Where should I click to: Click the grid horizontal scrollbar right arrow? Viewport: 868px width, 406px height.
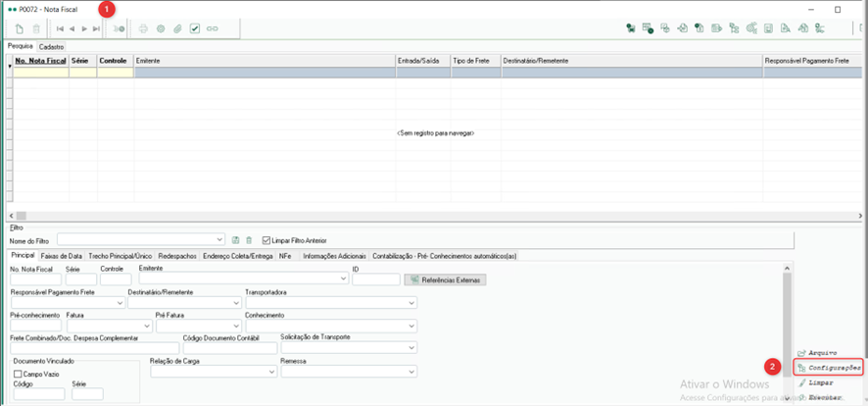pyautogui.click(x=860, y=216)
